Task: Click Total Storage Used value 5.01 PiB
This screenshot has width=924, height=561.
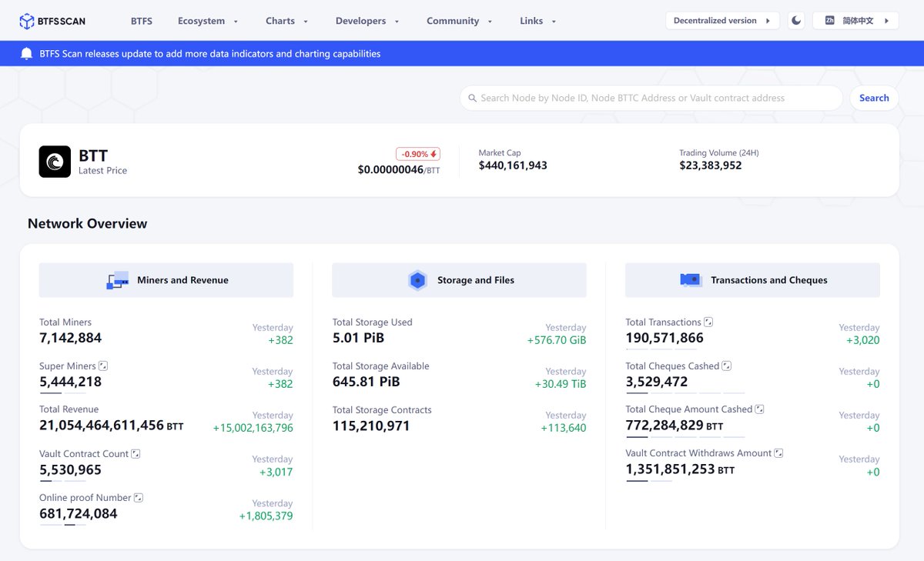Action: point(358,338)
